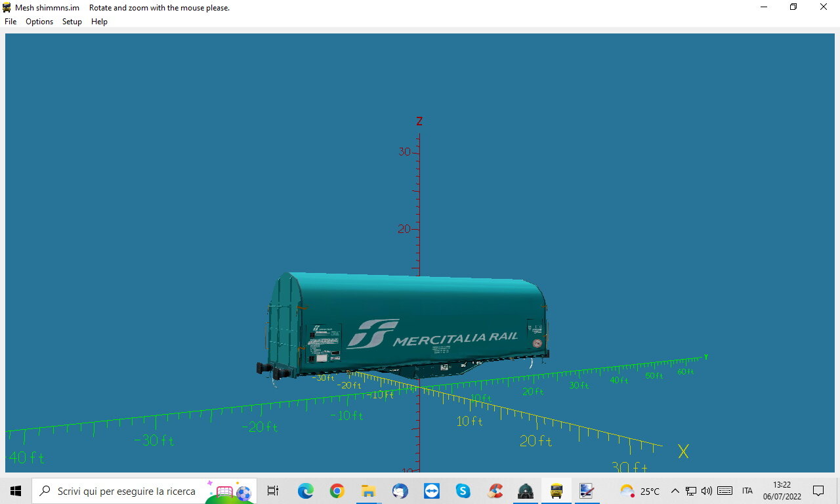Open the File menu

pos(10,22)
